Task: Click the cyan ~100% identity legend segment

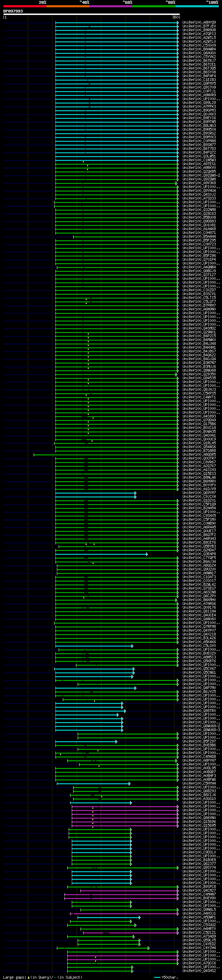Action: pyautogui.click(x=197, y=6)
